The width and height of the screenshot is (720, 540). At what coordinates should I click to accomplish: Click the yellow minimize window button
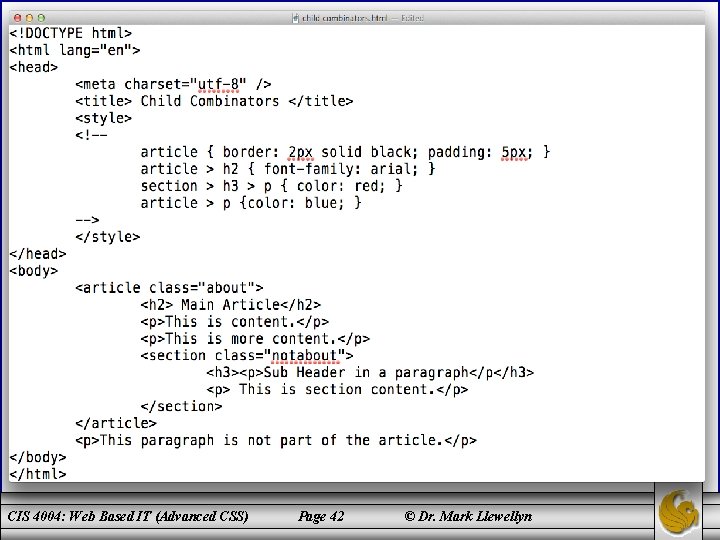click(x=29, y=18)
